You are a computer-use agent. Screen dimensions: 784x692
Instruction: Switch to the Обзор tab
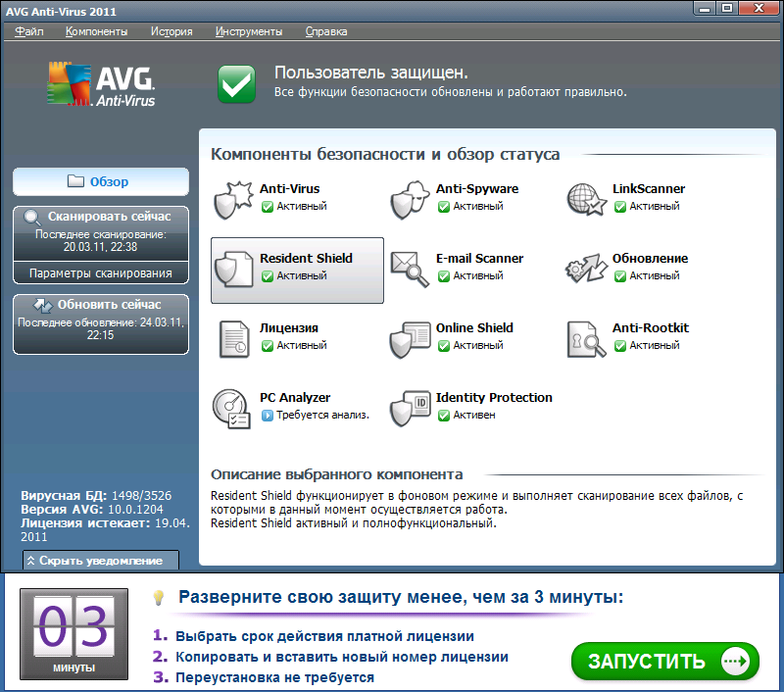point(101,181)
